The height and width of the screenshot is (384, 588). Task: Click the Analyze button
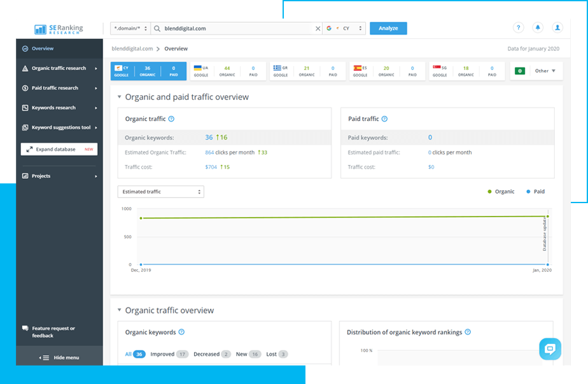388,28
